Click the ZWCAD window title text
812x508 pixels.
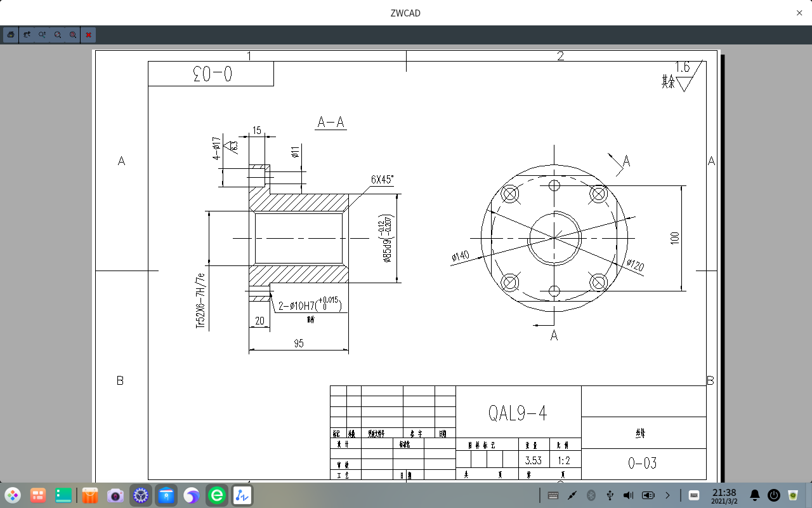point(405,13)
